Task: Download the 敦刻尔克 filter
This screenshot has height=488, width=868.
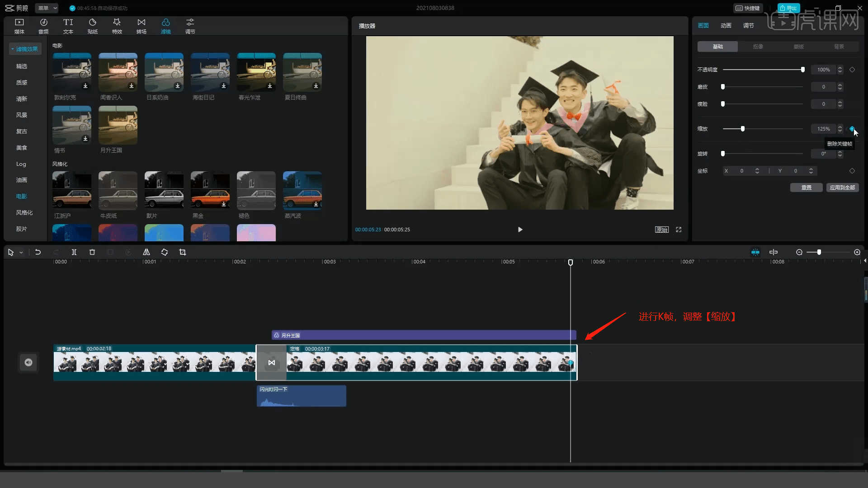Action: coord(85,86)
